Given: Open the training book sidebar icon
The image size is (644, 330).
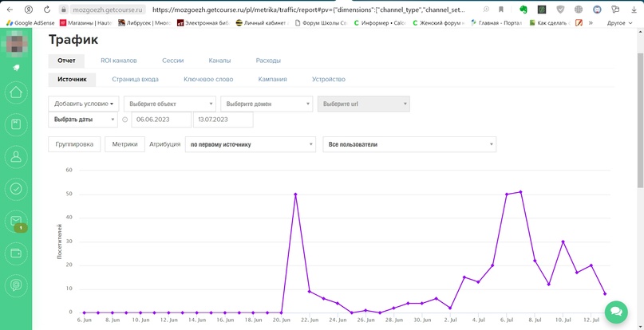Looking at the screenshot, I should (x=16, y=124).
